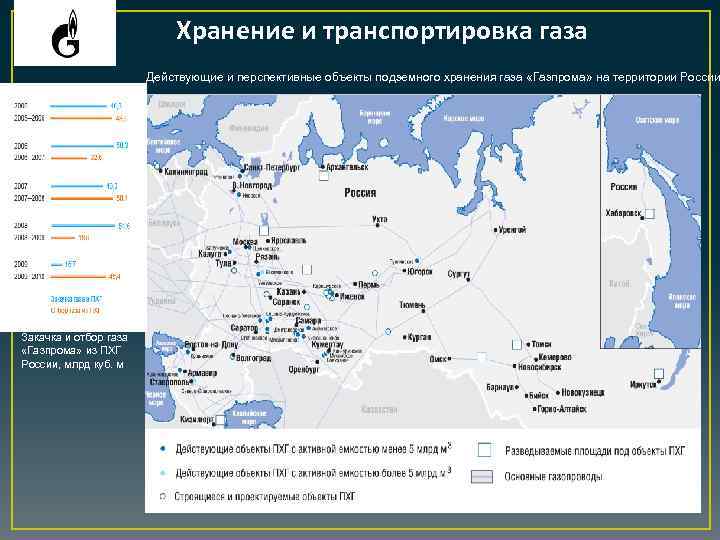This screenshot has height=540, width=720.
Task: Click legend text about capacity 'менее 5 млрд м3'
Action: 313,449
